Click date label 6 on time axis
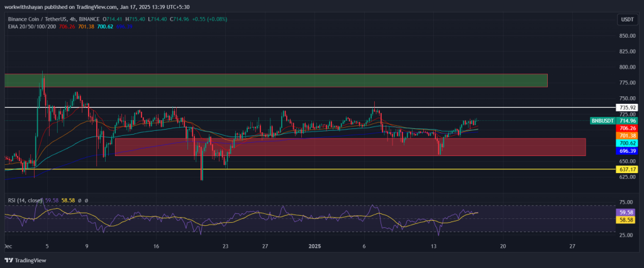This screenshot has width=644, height=268. click(x=364, y=246)
